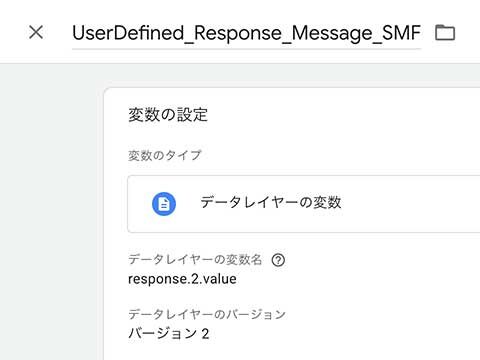
Task: Click the word UserDefined in the title
Action: pyautogui.click(x=128, y=33)
